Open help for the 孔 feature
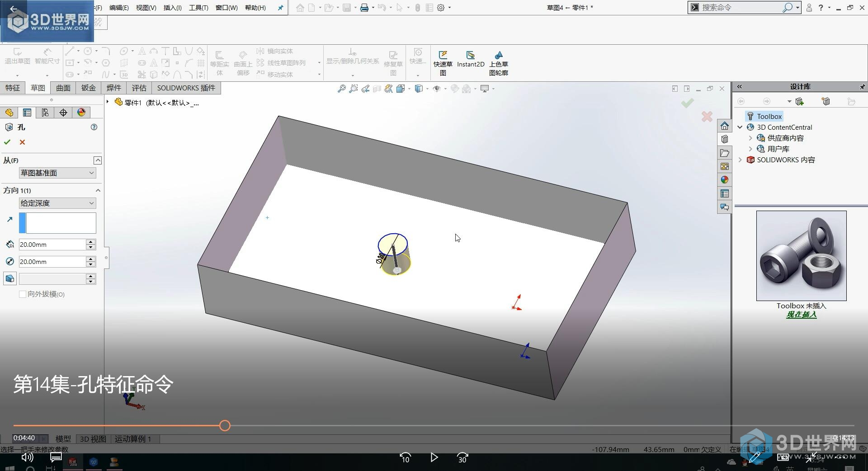 pos(94,127)
